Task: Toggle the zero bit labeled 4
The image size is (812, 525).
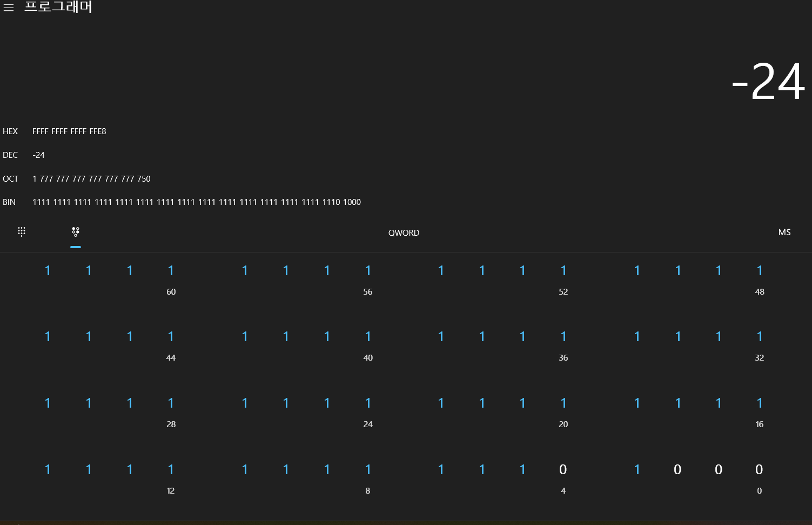Action: 563,470
